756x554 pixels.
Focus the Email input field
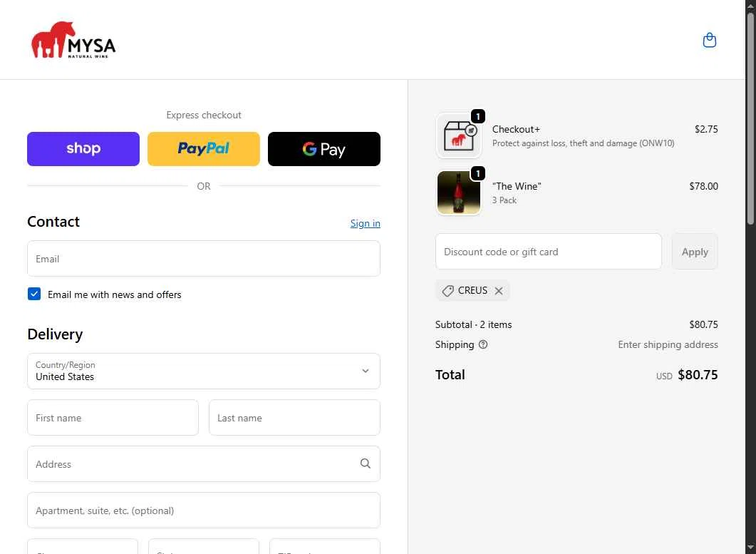pos(204,259)
